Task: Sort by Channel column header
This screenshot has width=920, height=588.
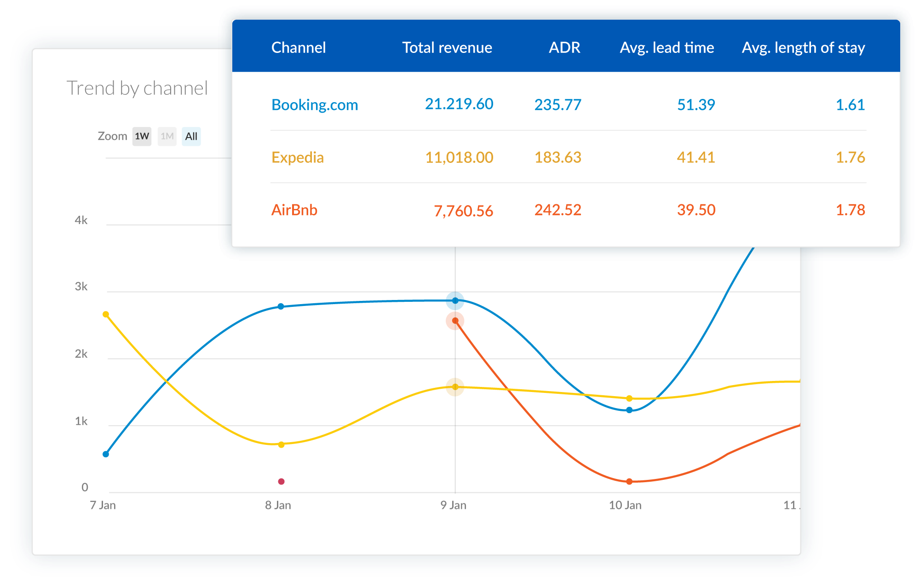Action: click(x=299, y=47)
